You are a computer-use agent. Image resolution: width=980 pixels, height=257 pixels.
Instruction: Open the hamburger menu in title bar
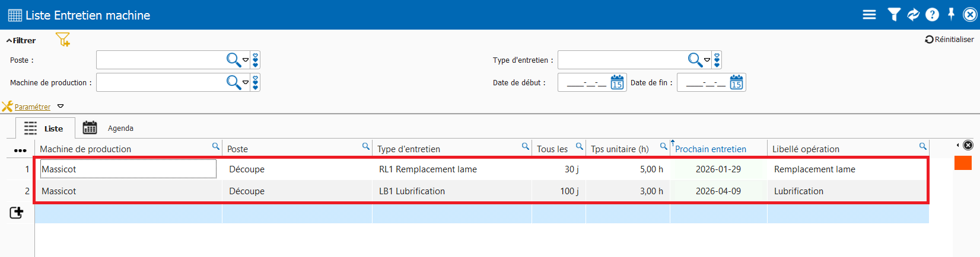[869, 15]
